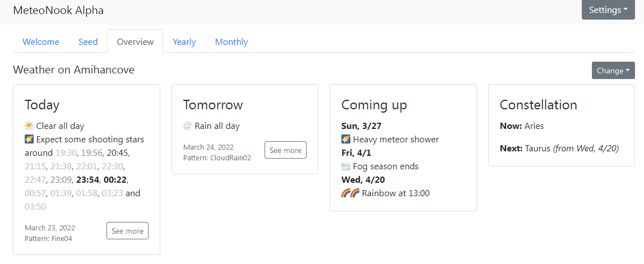Click the rain cloud icon under Tomorrow
644x264 pixels.
188,126
